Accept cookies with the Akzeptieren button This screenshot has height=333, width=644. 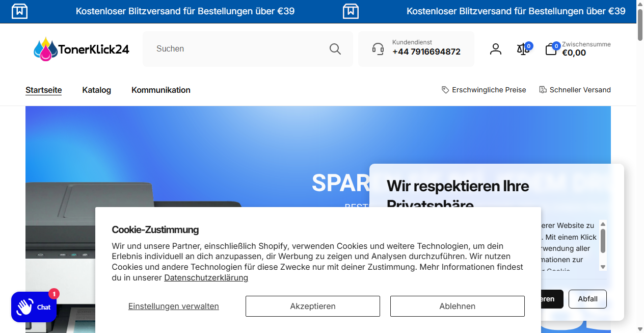(x=312, y=306)
